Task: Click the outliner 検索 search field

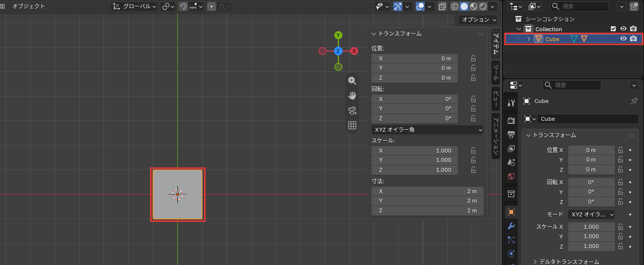Action: 579,6
